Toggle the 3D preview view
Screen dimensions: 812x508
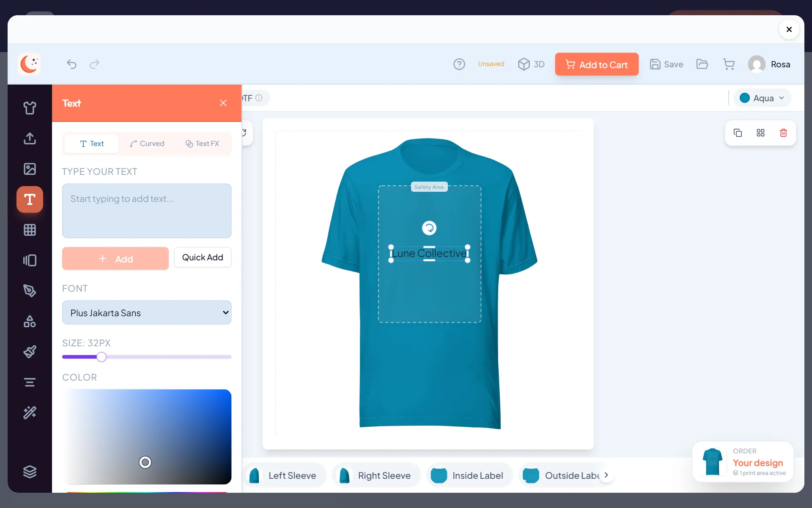coord(531,64)
